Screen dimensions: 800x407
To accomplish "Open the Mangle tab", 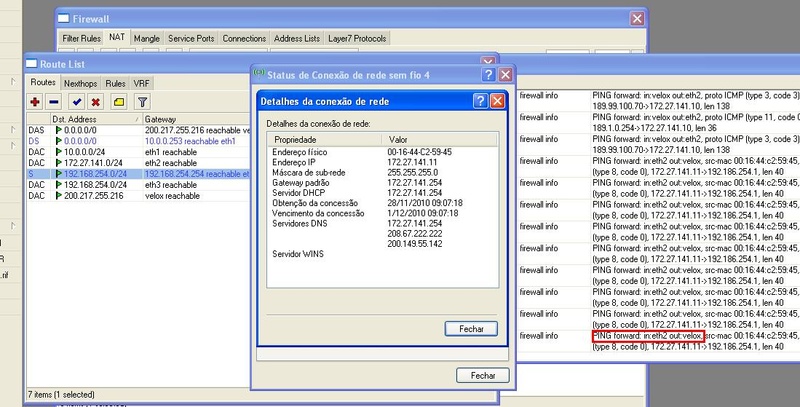I will (147, 38).
